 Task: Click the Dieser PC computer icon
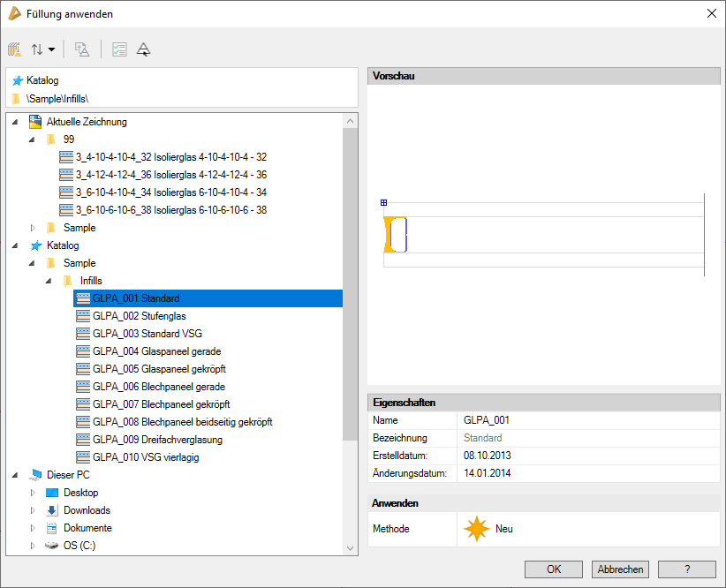pos(35,475)
